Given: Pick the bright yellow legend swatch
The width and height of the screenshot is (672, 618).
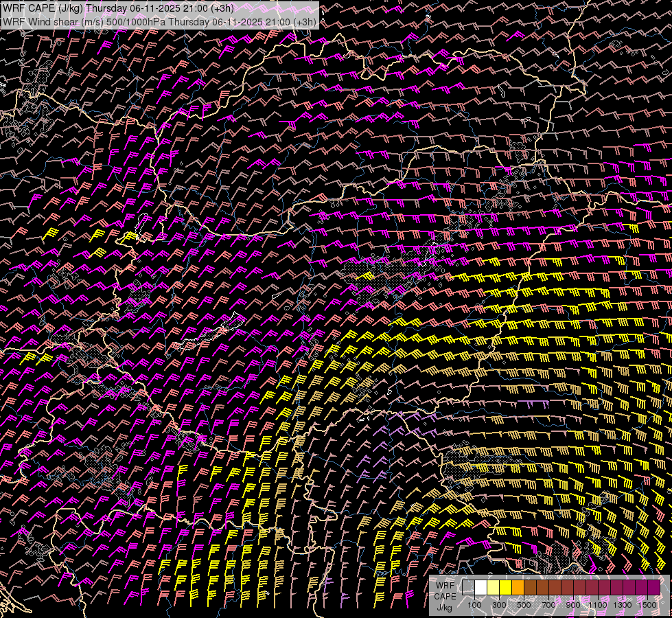Looking at the screenshot, I should tap(505, 587).
